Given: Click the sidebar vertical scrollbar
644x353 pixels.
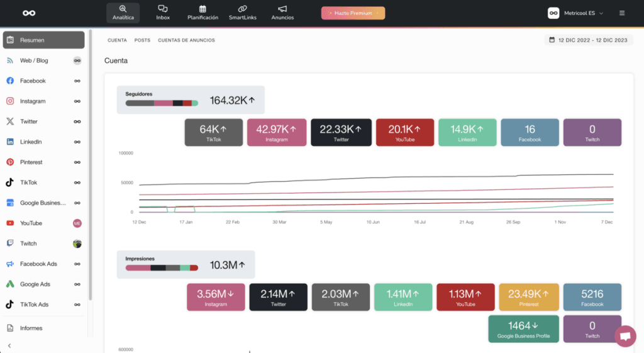Looking at the screenshot, I should click(x=90, y=164).
